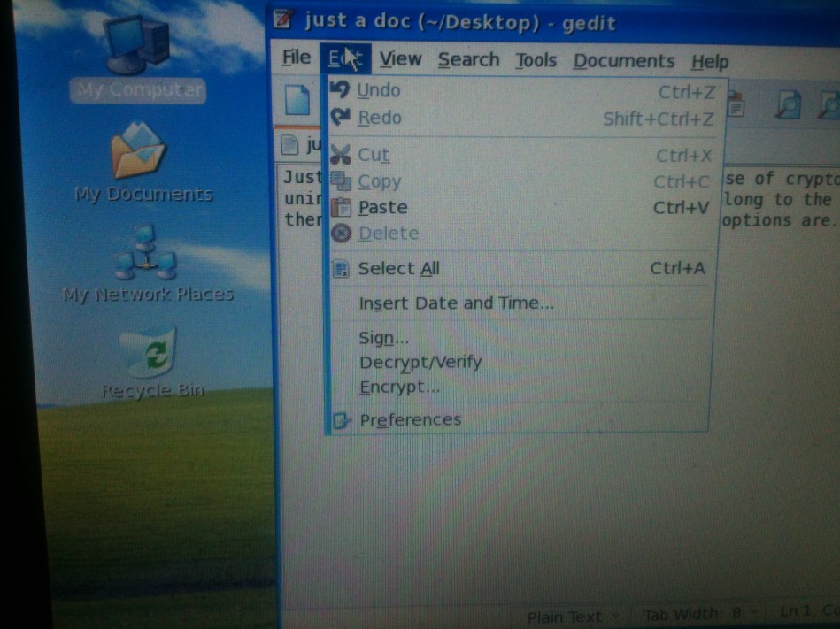840x629 pixels.
Task: Choose Paste from the Edit menu
Action: click(382, 208)
